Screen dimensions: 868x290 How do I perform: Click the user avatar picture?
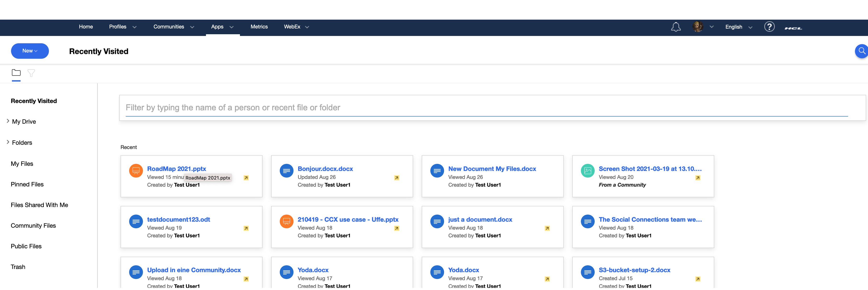(697, 27)
